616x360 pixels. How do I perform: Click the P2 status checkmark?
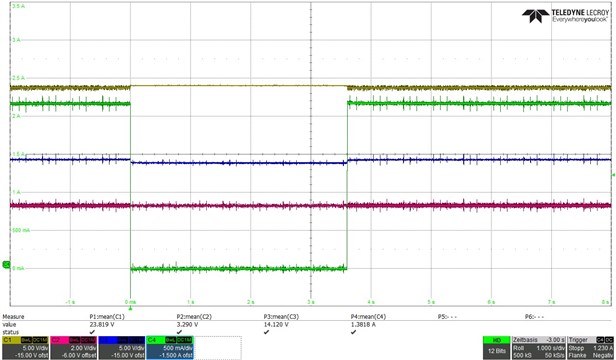179,332
